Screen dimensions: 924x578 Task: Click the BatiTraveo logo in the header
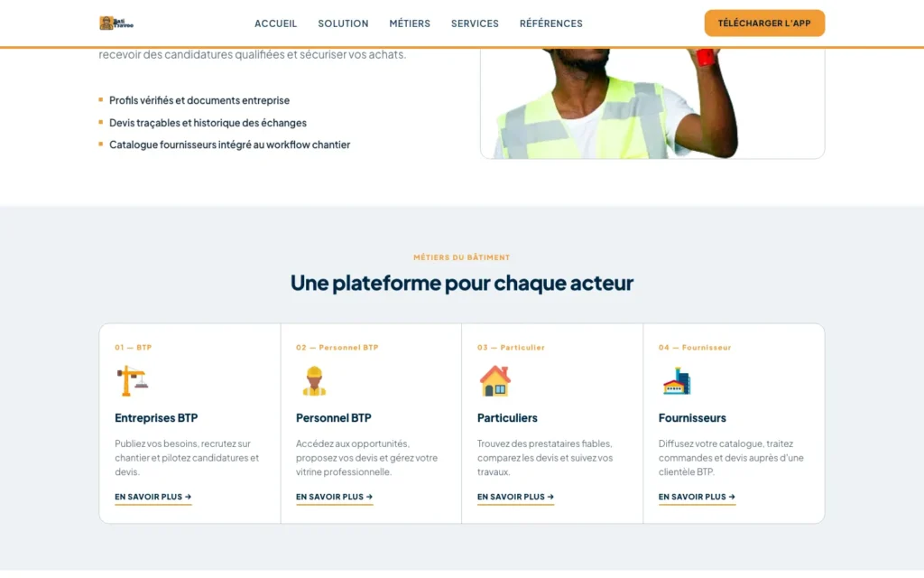pyautogui.click(x=116, y=23)
